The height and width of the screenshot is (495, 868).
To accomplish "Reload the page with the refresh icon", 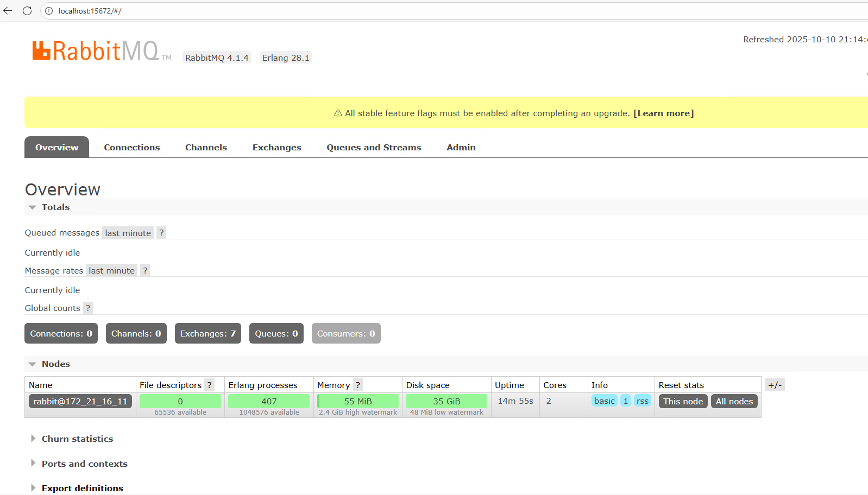I will tap(27, 11).
